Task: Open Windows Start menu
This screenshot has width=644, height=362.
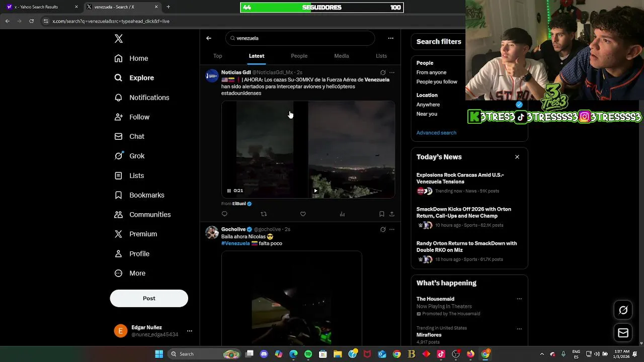Action: (159, 354)
